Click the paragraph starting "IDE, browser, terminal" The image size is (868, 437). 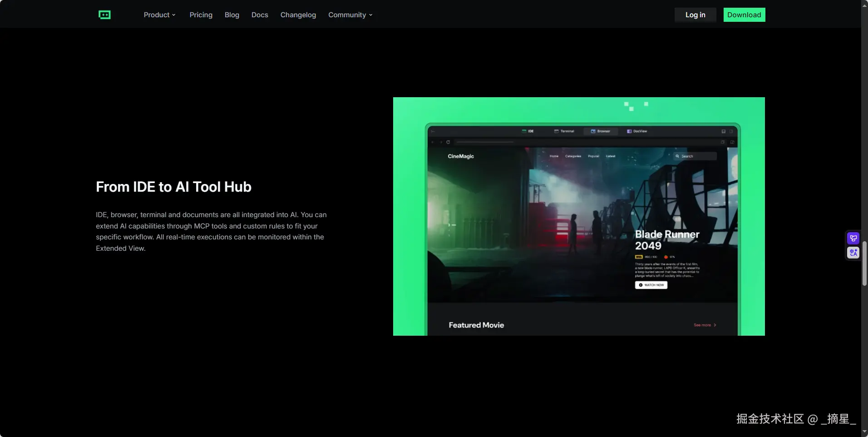click(211, 232)
